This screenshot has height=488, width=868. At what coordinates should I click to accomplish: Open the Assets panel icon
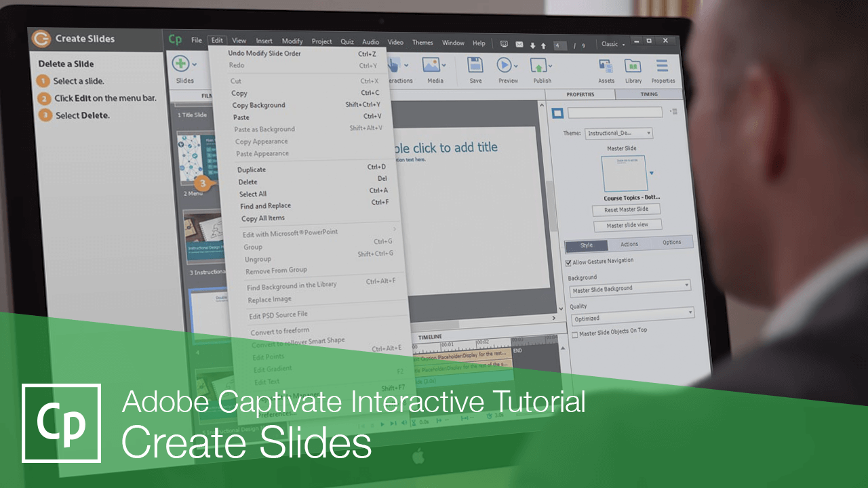click(x=606, y=66)
